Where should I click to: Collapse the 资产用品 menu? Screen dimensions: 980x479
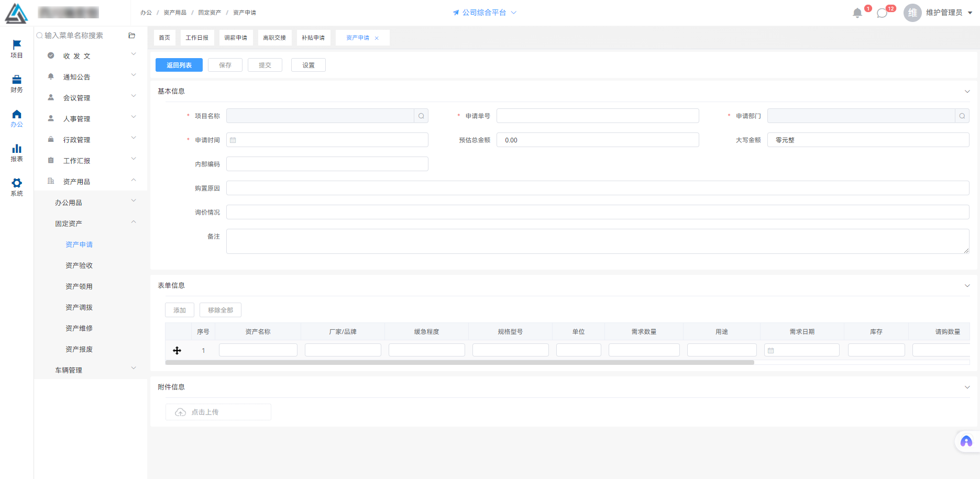coord(134,180)
